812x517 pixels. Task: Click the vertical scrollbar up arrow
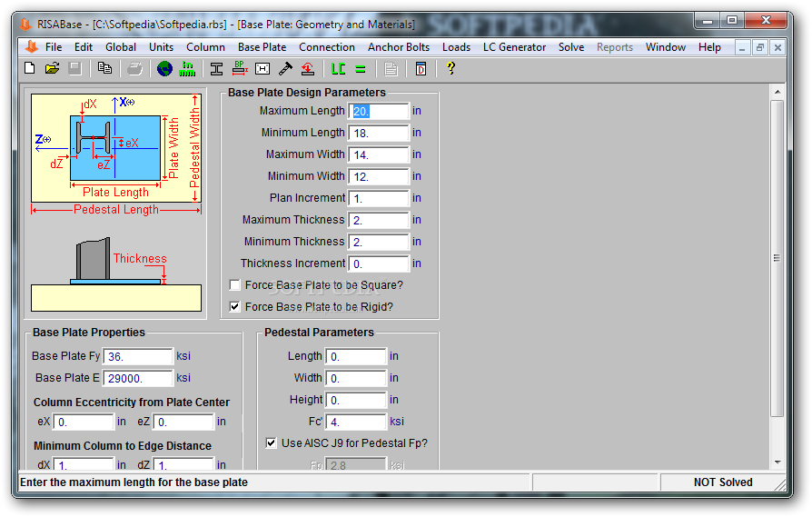tap(777, 92)
